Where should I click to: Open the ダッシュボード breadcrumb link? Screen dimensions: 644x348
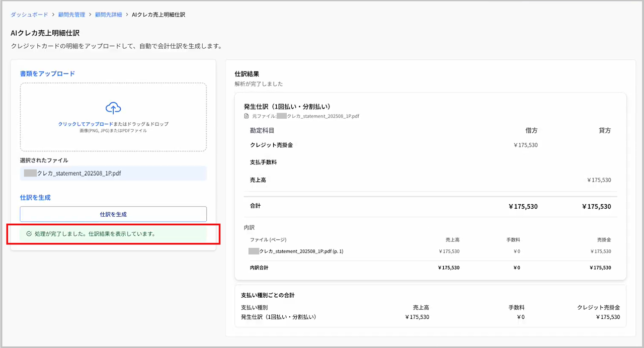click(29, 15)
